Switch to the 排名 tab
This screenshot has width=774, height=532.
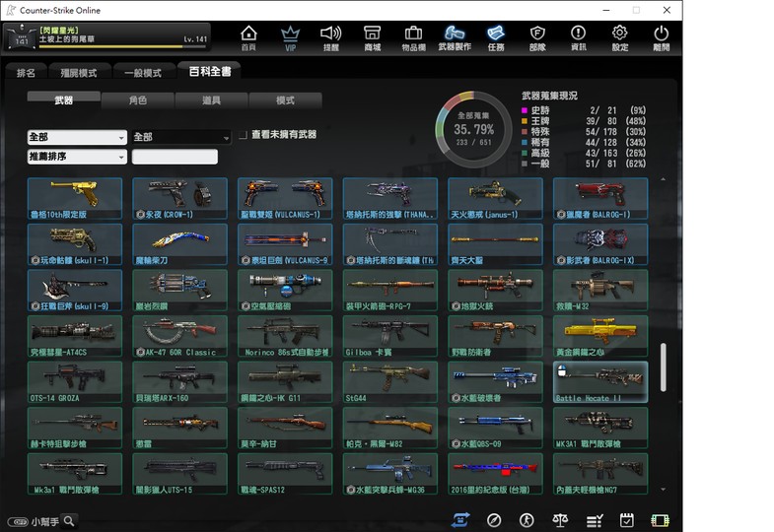(26, 73)
